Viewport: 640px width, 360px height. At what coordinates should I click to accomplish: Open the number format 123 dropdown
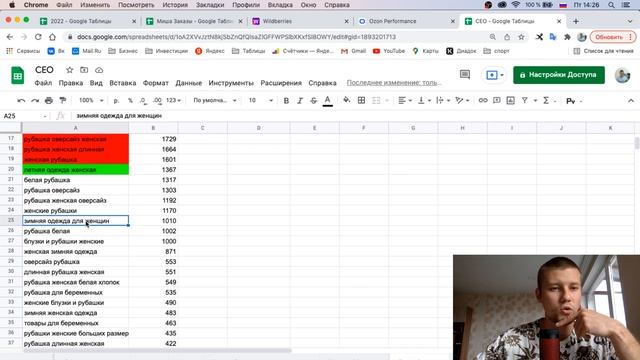[x=173, y=100]
